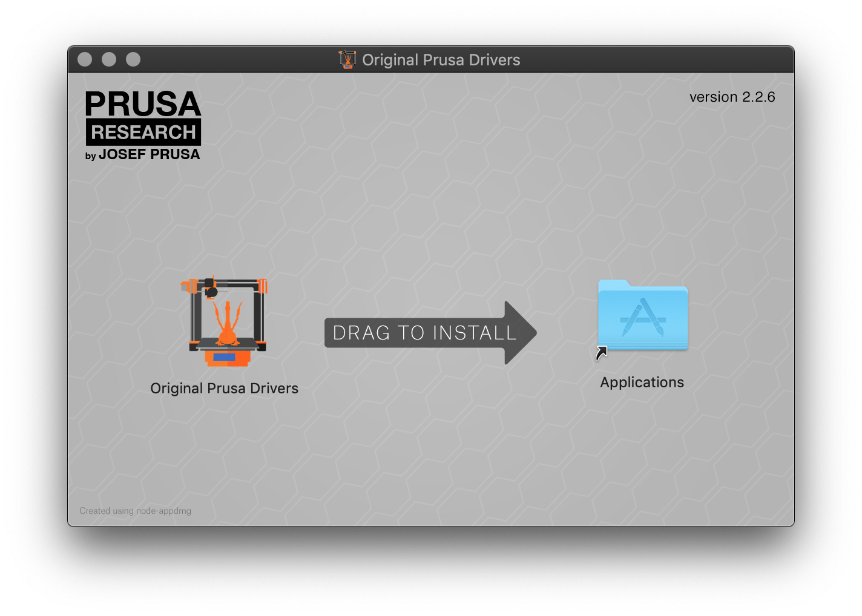The image size is (862, 616).
Task: Click the node-appdmg credit link
Action: 135,510
